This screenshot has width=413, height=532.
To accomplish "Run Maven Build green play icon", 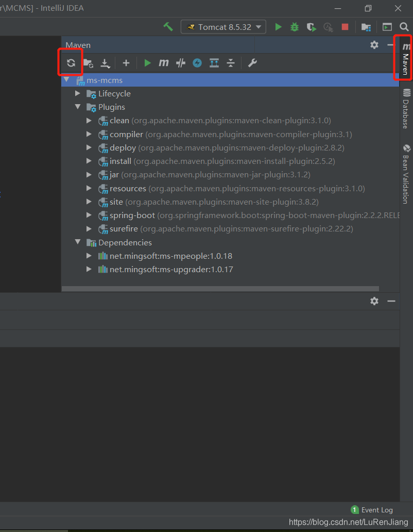I will 147,63.
